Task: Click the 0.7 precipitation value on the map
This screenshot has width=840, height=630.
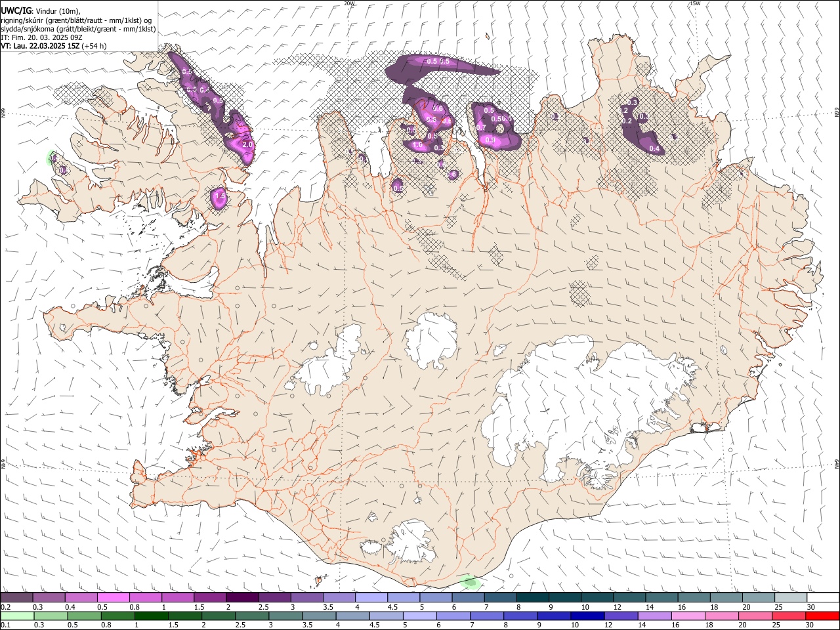Action: coord(481,127)
